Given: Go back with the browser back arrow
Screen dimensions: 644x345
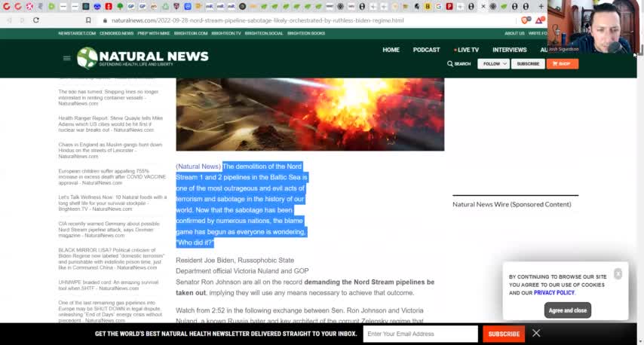Looking at the screenshot, I should coord(9,20).
